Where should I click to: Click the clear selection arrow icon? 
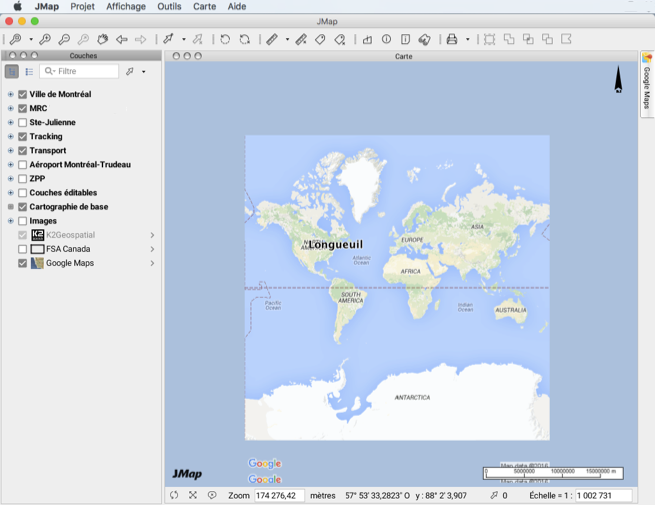198,39
